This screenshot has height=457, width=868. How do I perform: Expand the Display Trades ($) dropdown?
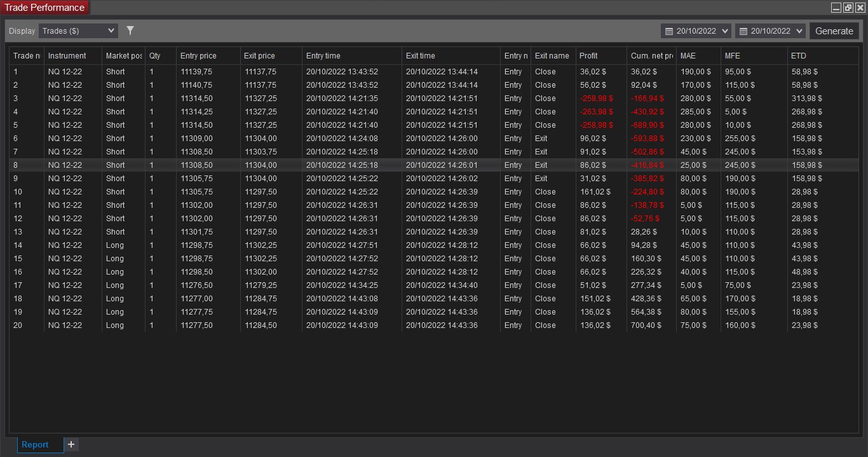click(x=78, y=31)
